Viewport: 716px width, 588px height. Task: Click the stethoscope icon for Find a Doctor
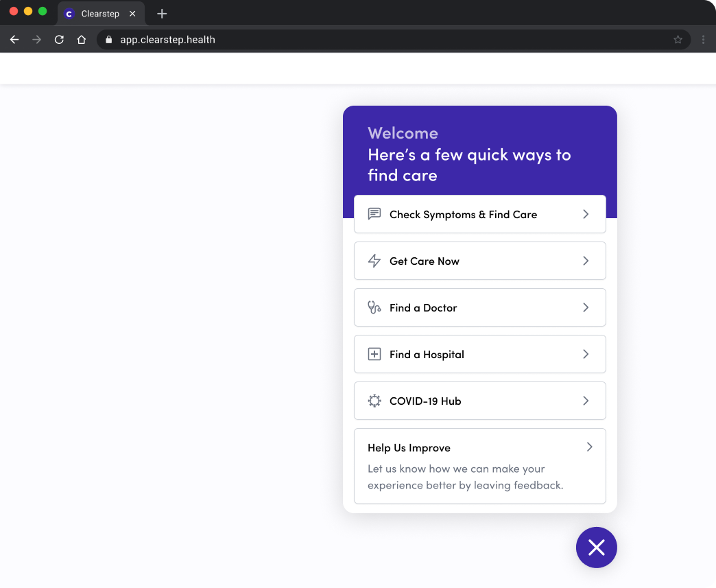374,307
